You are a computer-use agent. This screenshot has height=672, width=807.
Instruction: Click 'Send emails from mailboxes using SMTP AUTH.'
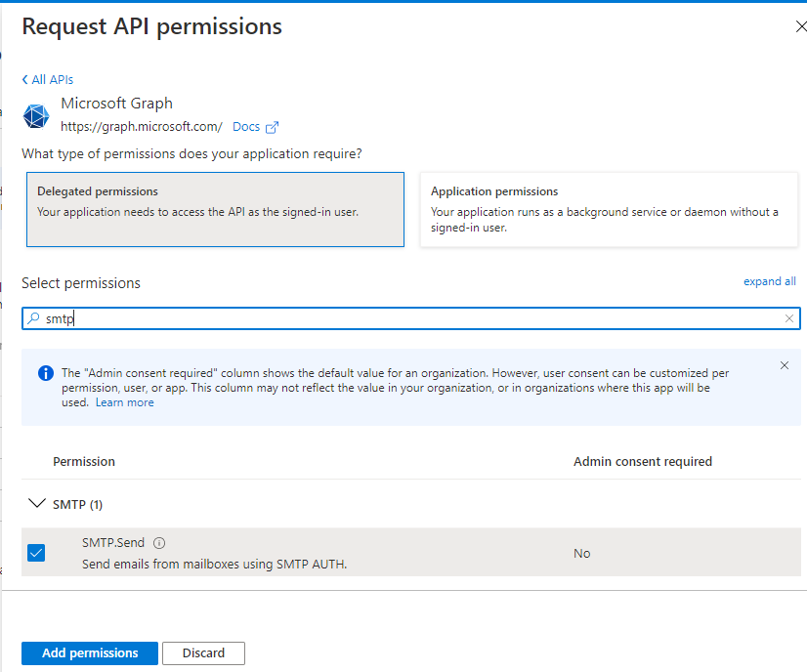pos(215,564)
